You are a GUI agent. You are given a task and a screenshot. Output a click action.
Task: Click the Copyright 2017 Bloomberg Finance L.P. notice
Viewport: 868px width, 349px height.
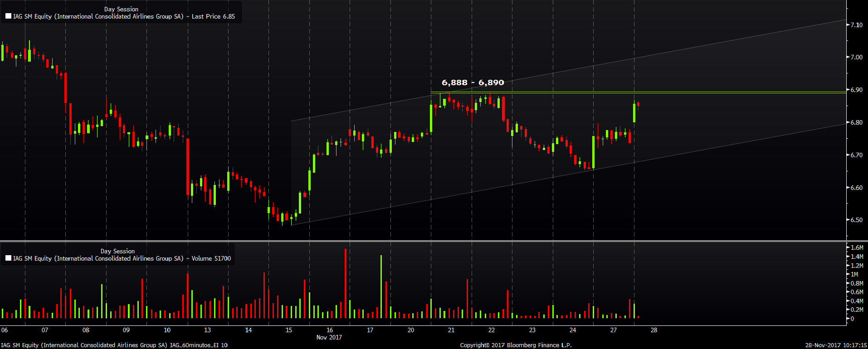click(x=516, y=345)
